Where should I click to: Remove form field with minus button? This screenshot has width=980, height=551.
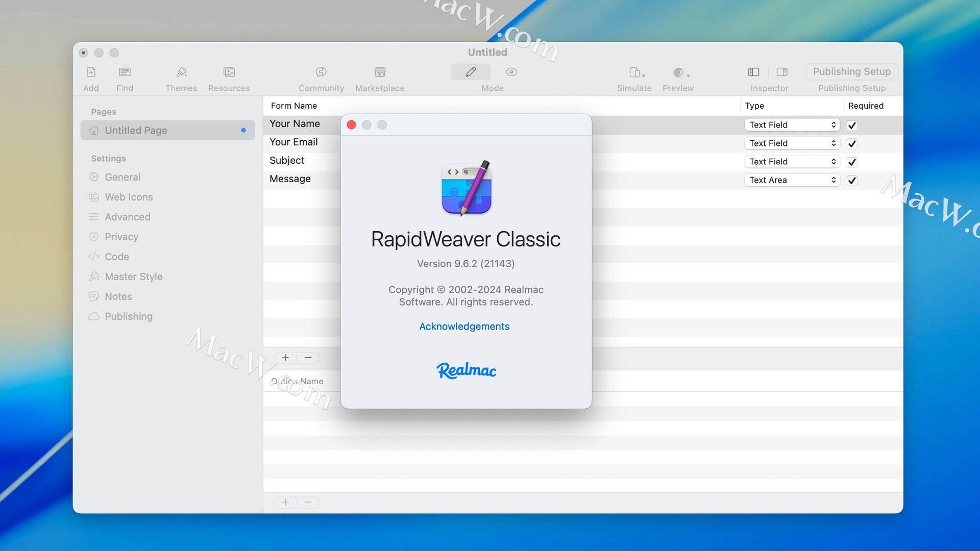coord(308,358)
